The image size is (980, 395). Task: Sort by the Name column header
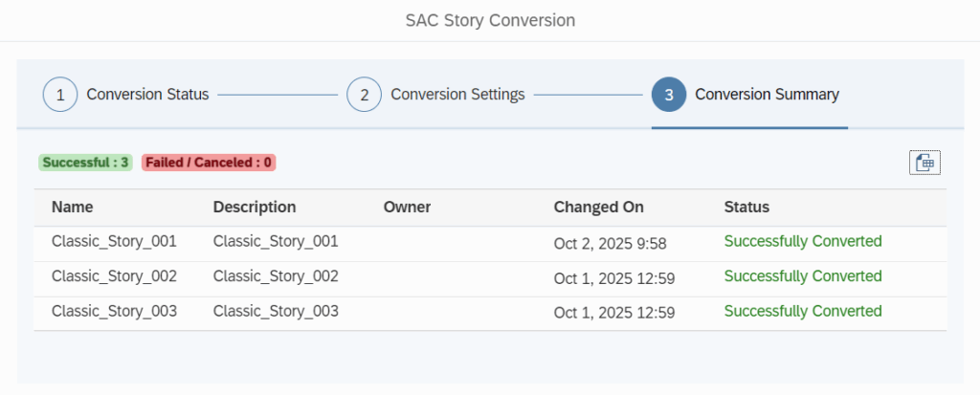coord(73,208)
